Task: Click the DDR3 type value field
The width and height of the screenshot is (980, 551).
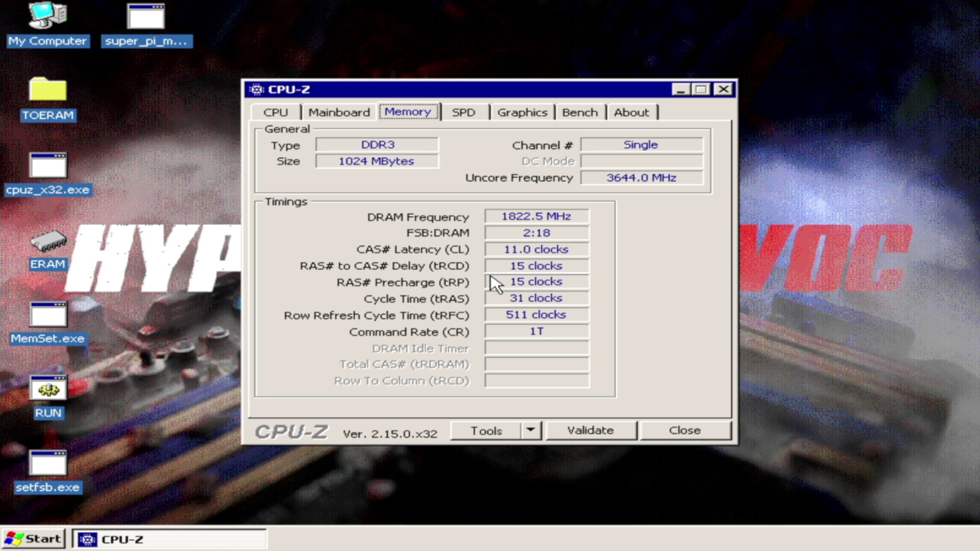Action: [x=377, y=145]
